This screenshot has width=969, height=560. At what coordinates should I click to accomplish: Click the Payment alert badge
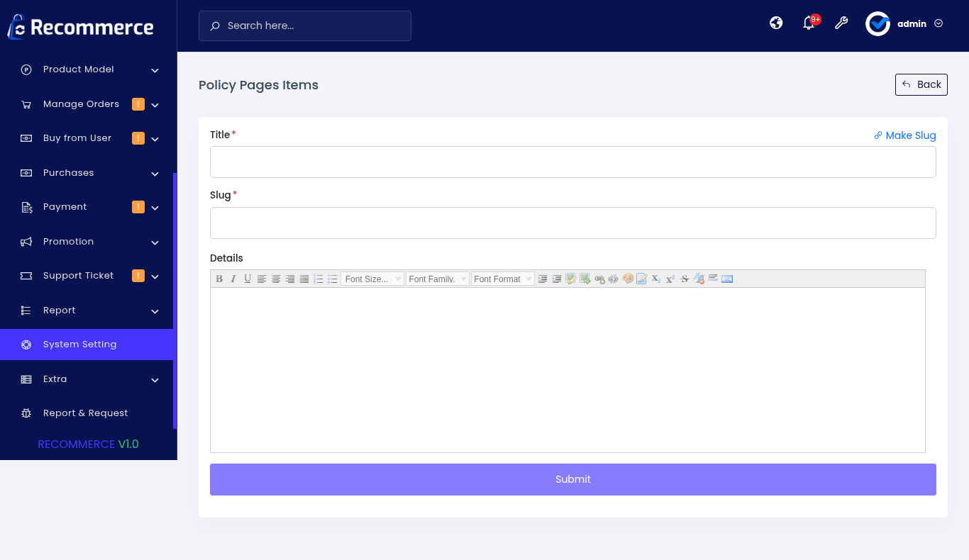[x=138, y=207]
